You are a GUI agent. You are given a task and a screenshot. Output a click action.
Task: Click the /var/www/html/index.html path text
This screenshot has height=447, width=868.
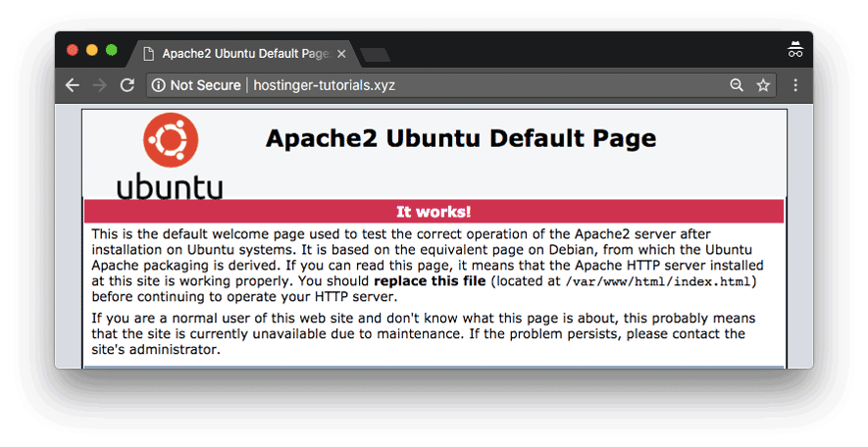click(658, 281)
